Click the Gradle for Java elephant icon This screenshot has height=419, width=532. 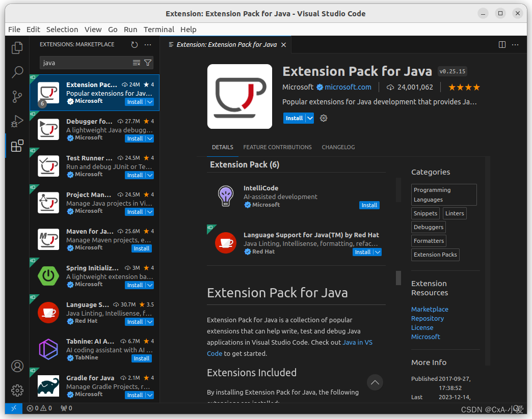pyautogui.click(x=48, y=386)
